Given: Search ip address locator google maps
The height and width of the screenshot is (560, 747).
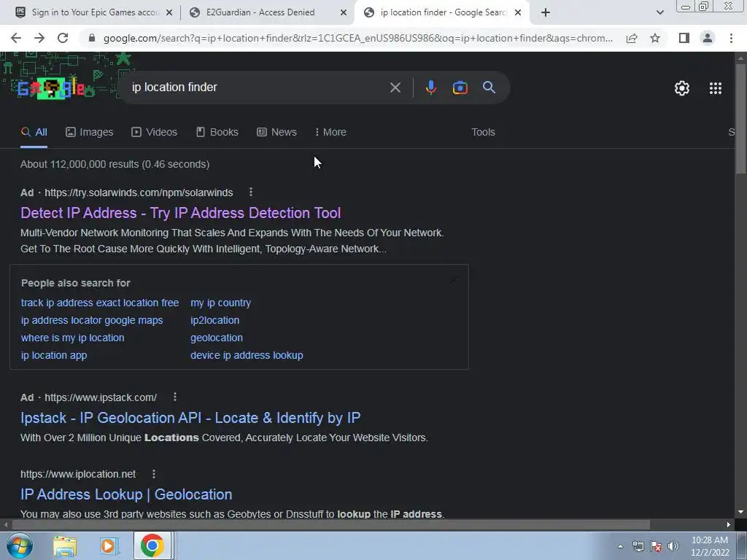Looking at the screenshot, I should click(x=92, y=321).
